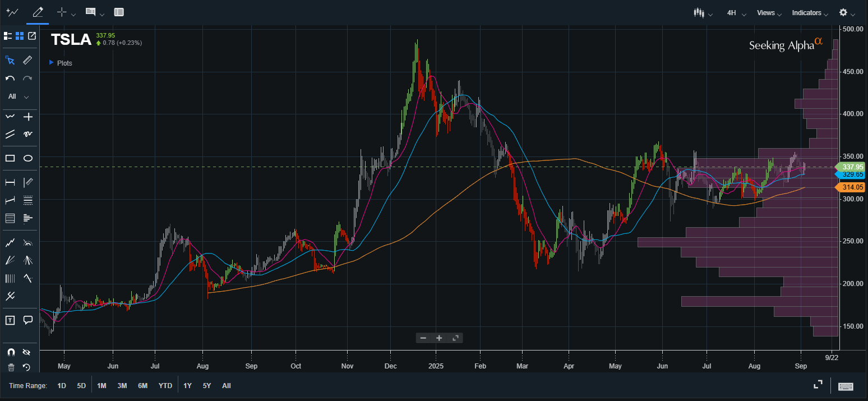868x401 pixels.
Task: Switch drawing toolbar to list view
Action: pos(8,36)
